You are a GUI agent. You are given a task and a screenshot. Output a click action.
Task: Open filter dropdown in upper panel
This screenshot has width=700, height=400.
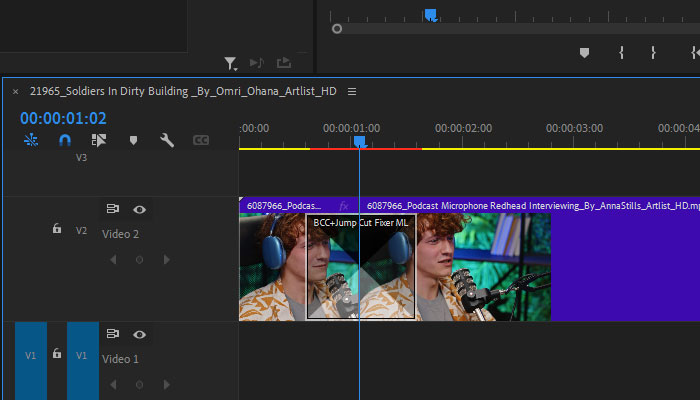[x=230, y=63]
